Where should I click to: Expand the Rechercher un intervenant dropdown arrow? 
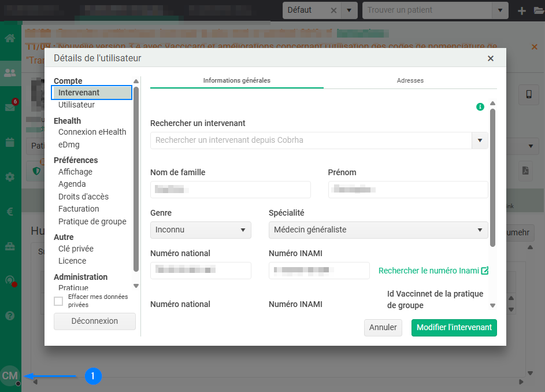click(480, 140)
